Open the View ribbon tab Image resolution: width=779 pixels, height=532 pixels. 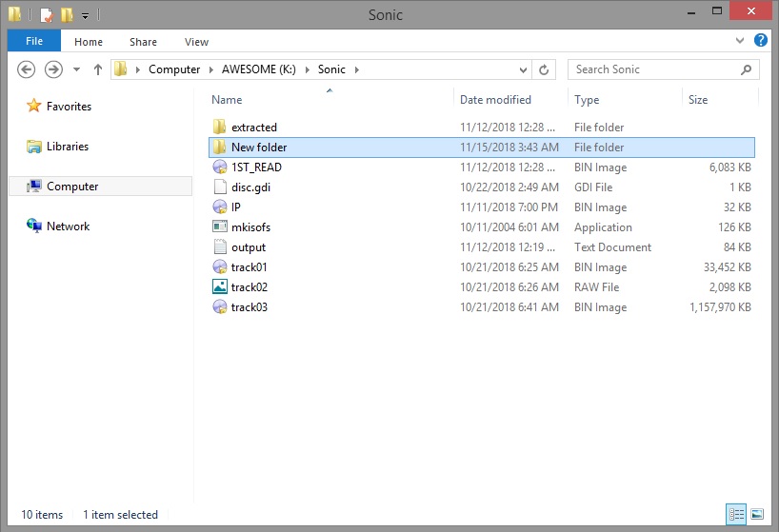pos(196,42)
